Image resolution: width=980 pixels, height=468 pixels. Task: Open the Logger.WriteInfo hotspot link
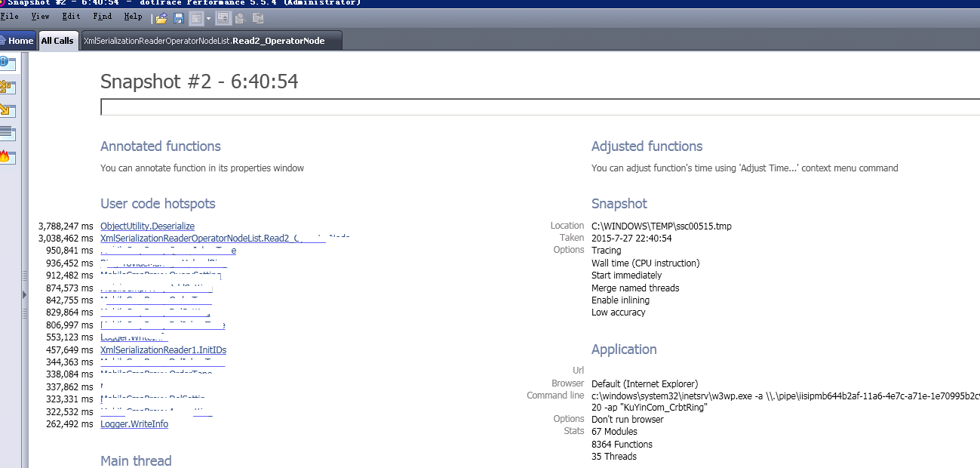(134, 424)
